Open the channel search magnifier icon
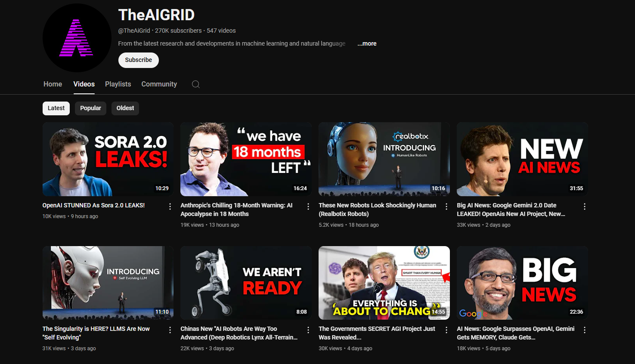 click(196, 84)
